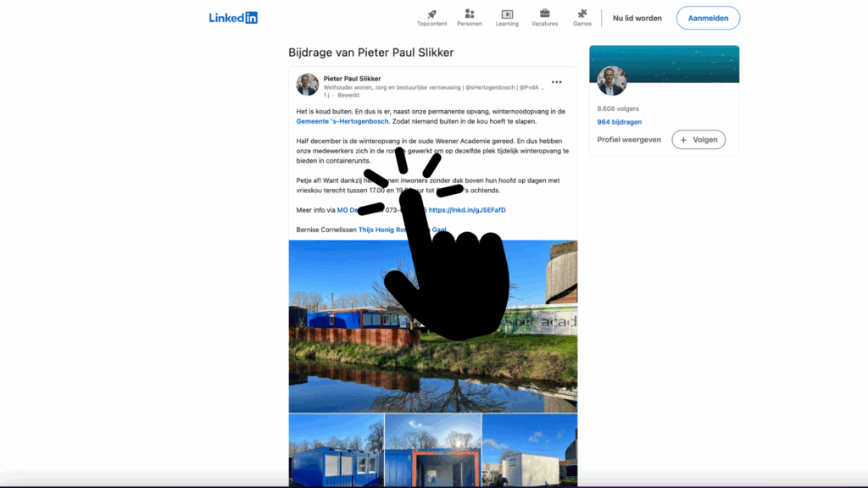This screenshot has width=868, height=488.
Task: Open Topcontent rocket icon
Action: [x=431, y=14]
